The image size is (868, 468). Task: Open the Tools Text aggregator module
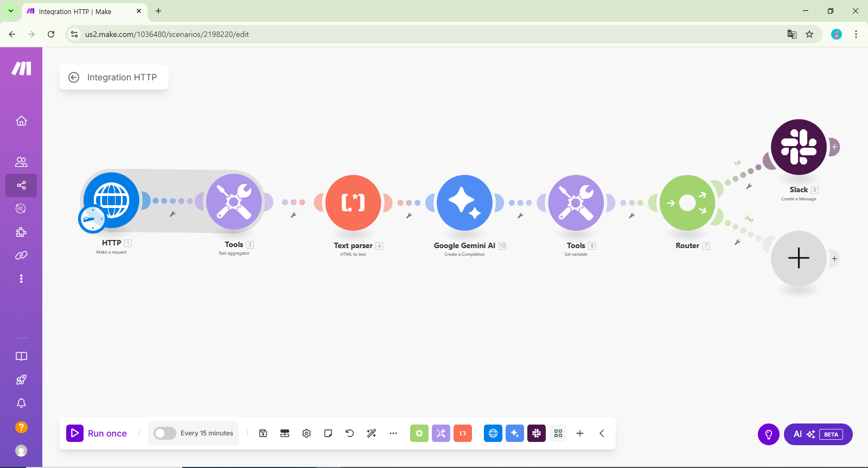coord(234,201)
